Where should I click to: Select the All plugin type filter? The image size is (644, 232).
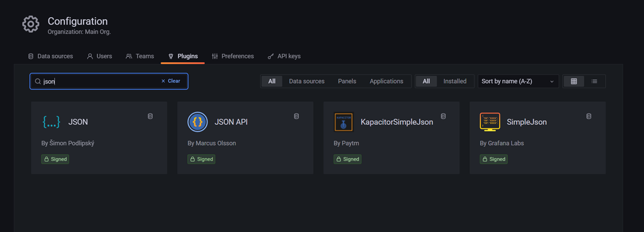(272, 81)
